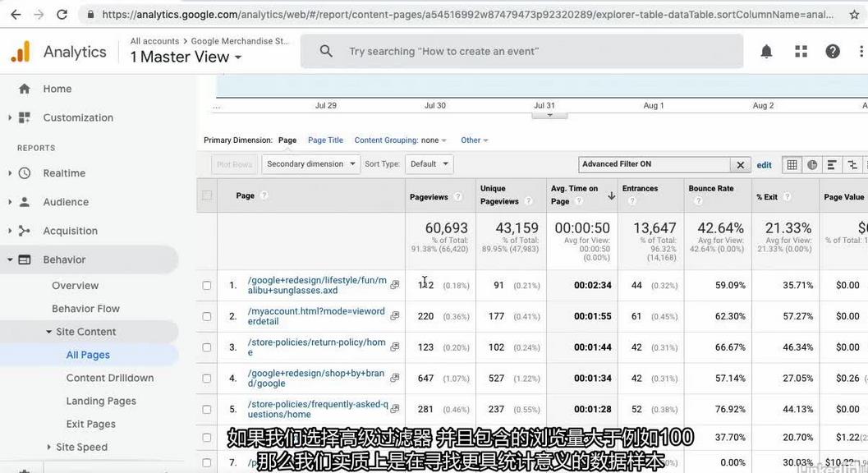Screen dimensions: 868x473
Task: Reload the page with the refresh icon
Action: [62, 15]
